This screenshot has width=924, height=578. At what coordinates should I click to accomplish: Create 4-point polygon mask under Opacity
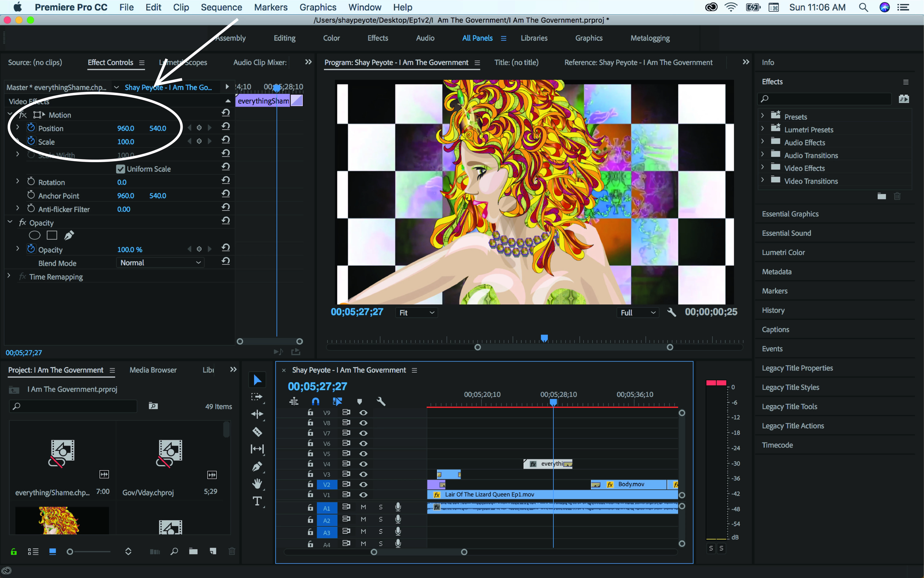point(52,235)
